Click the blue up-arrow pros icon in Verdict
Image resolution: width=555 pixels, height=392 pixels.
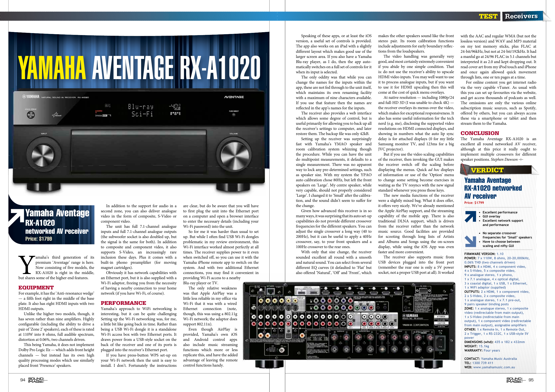[470, 216]
